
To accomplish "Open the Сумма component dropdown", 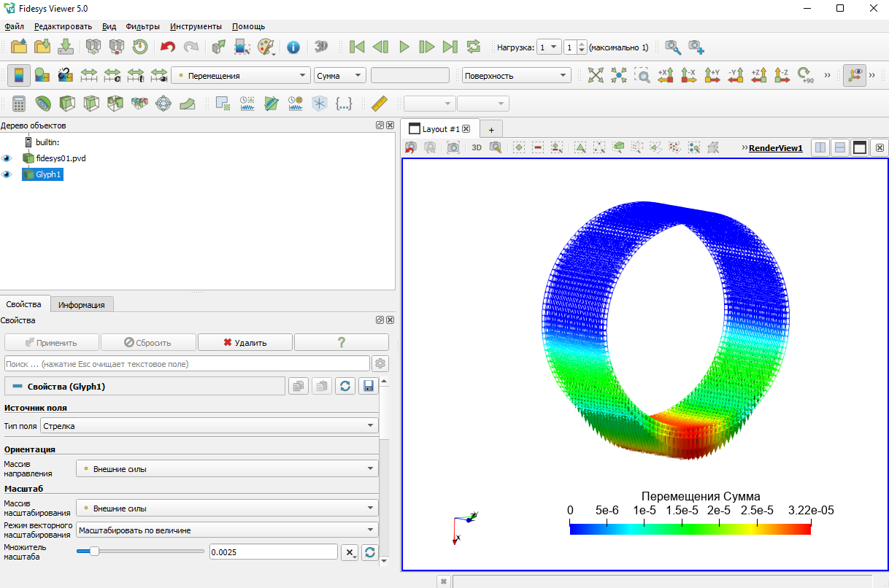I will point(339,75).
